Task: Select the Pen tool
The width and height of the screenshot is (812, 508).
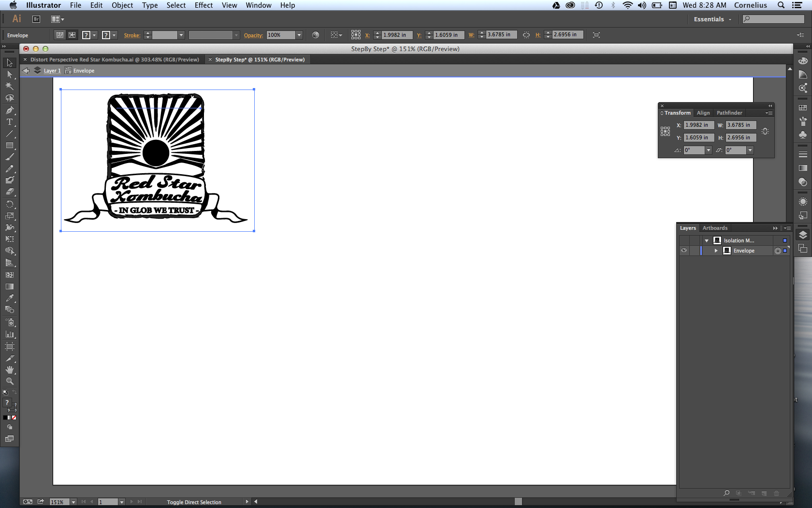Action: 9,111
